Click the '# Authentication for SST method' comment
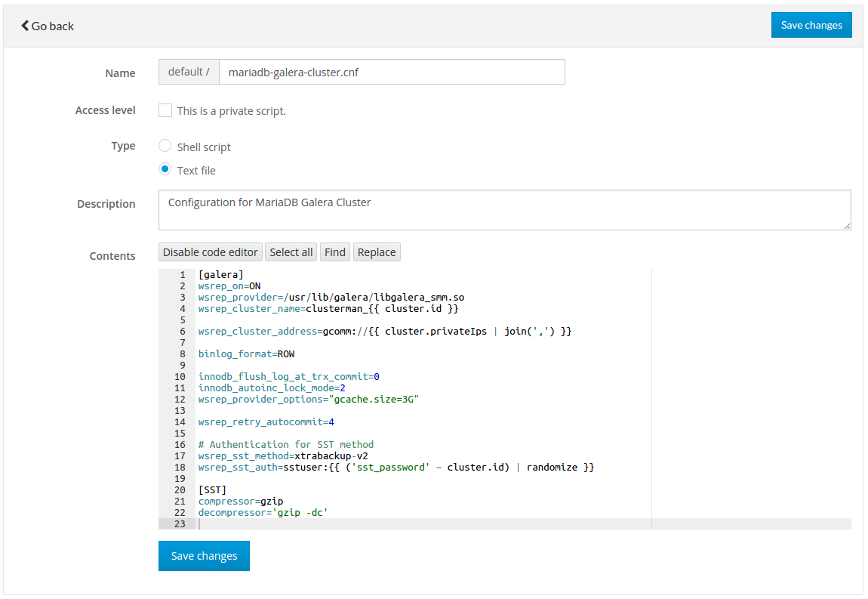Viewport: 868px width, 599px height. pos(285,444)
